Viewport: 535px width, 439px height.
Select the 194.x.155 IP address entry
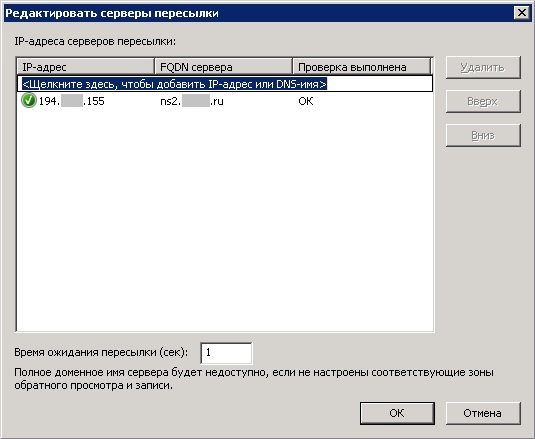[x=71, y=101]
